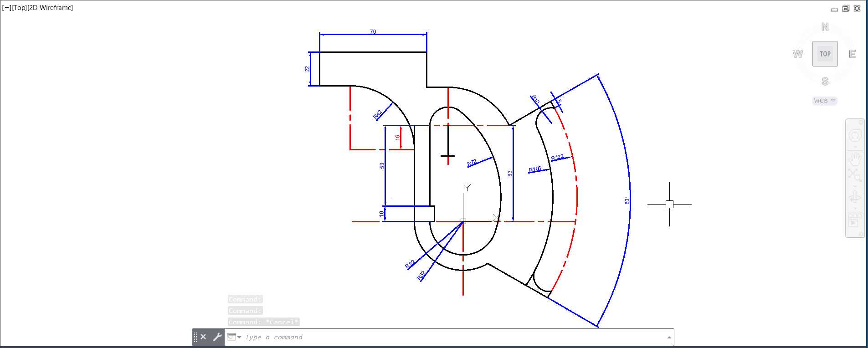Image resolution: width=868 pixels, height=348 pixels.
Task: Select the 16 dimension text
Action: pos(397,137)
